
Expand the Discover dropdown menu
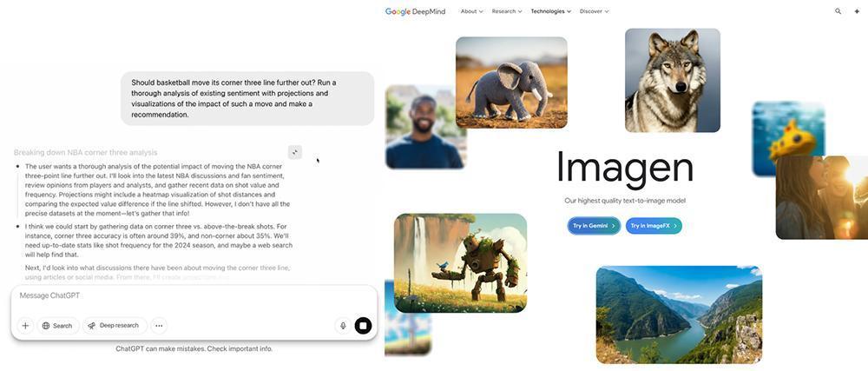coord(594,11)
